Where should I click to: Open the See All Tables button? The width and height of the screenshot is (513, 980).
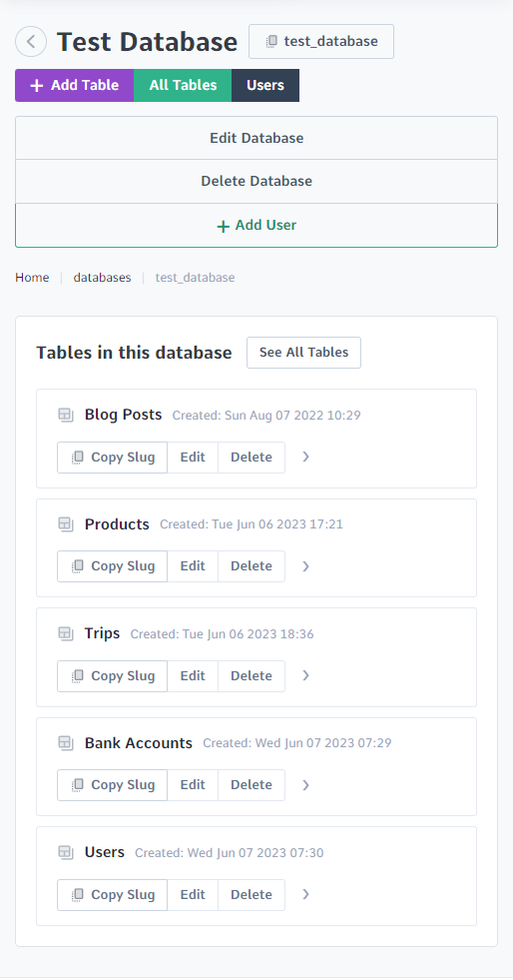304,353
